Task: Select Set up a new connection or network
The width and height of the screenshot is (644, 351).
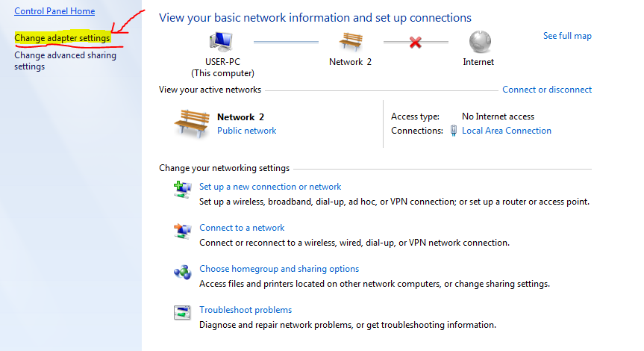Action: point(270,187)
